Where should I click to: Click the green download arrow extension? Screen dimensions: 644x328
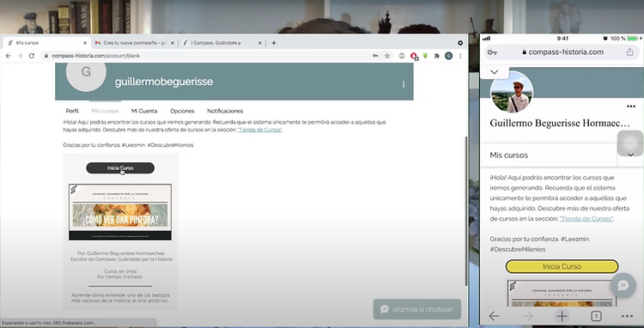[x=426, y=56]
